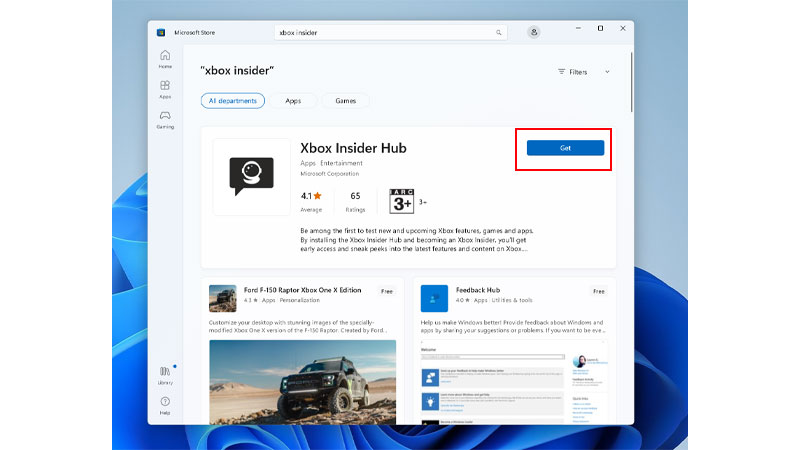Click the Xbox Insider Hub description text

coord(416,240)
